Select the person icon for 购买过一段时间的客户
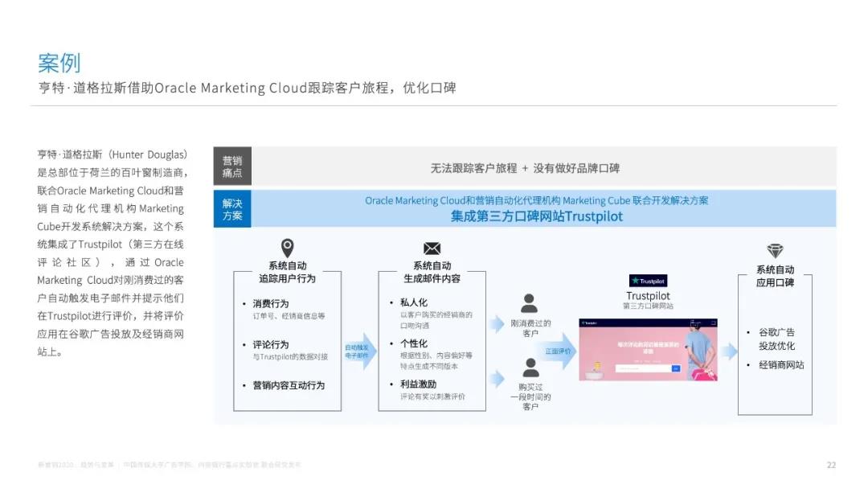The height and width of the screenshot is (489, 868). click(x=530, y=368)
